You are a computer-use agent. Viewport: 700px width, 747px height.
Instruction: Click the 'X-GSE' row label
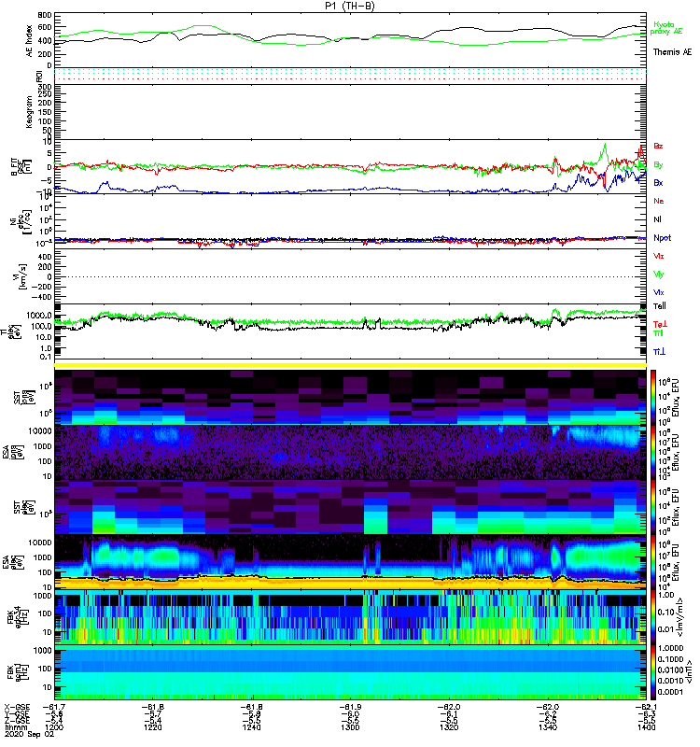coord(17,708)
